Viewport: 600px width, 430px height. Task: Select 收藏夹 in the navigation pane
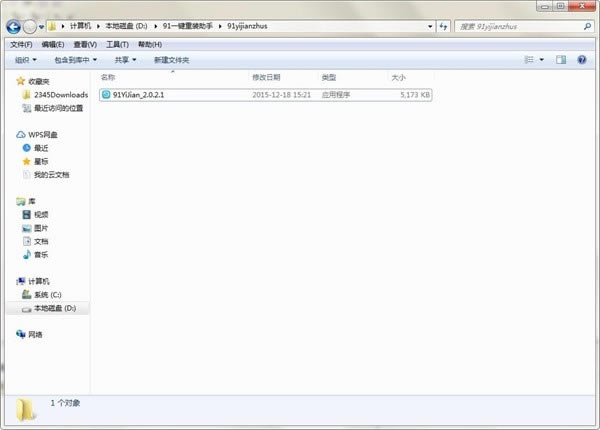tap(39, 81)
